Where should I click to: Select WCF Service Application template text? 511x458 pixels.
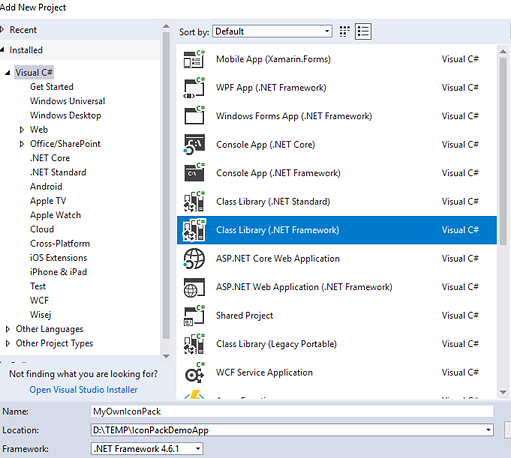(264, 372)
